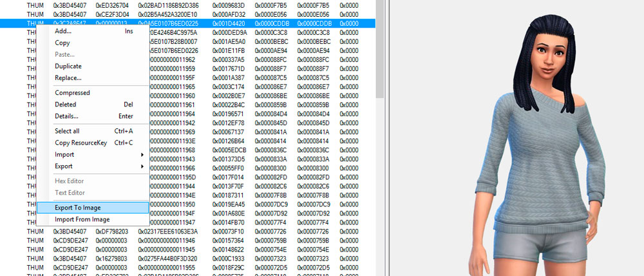644x276 pixels.
Task: Open the Replace... option
Action: pos(68,78)
